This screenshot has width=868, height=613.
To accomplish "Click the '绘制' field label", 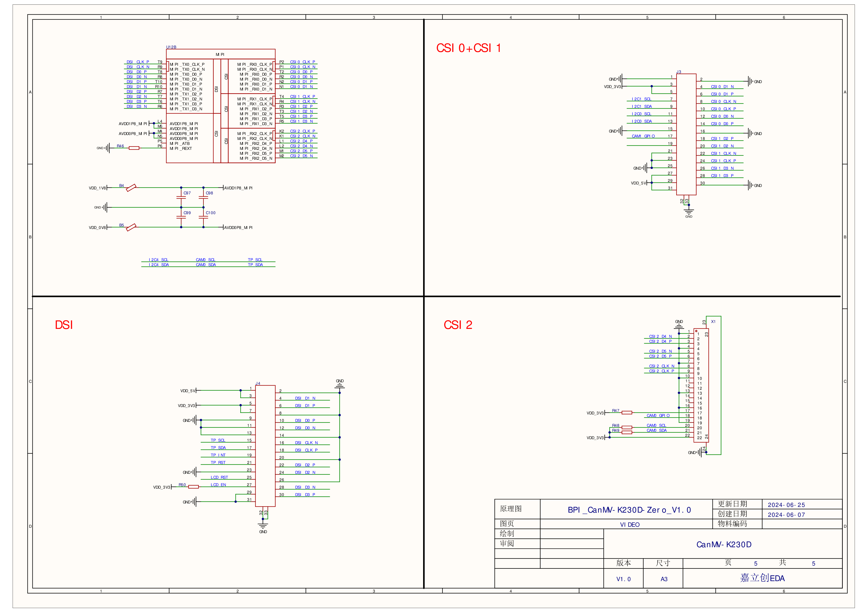I will (507, 534).
